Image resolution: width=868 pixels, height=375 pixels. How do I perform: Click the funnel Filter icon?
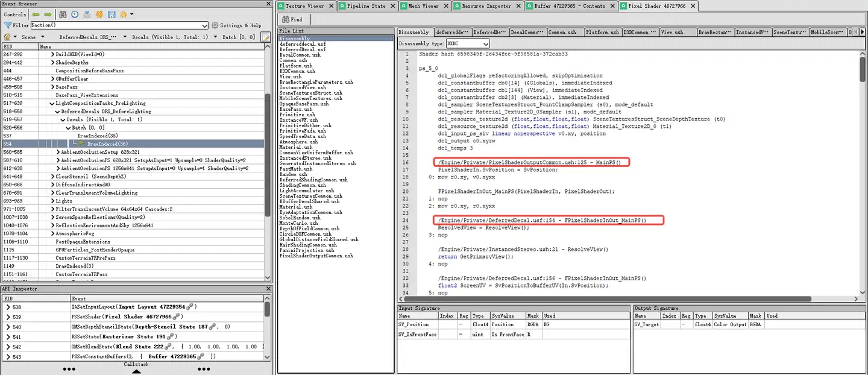tap(8, 25)
